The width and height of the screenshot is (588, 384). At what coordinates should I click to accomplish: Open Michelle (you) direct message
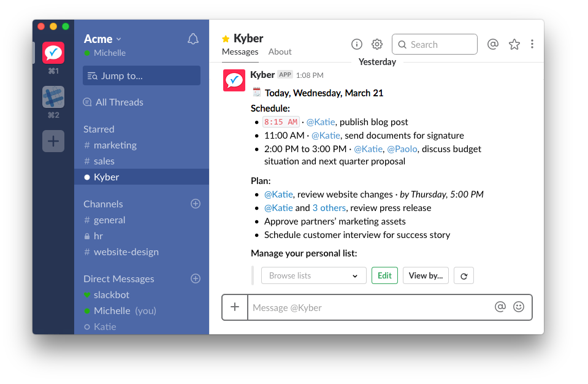120,311
